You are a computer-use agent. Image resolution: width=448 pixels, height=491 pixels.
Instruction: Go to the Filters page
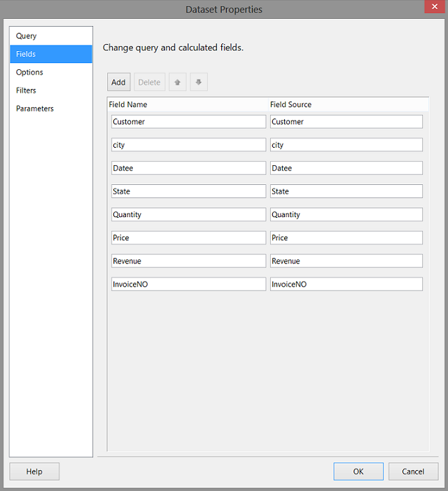[27, 90]
